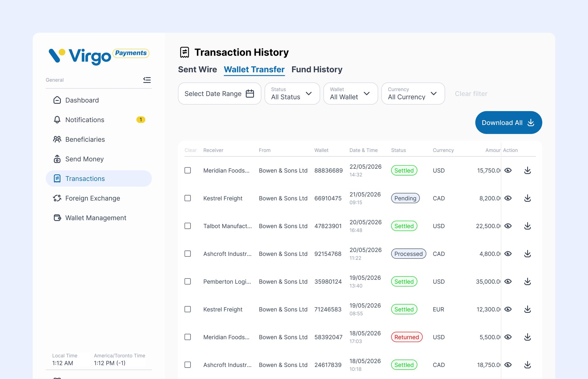Select the Wallet Transfer tab

[x=254, y=69]
